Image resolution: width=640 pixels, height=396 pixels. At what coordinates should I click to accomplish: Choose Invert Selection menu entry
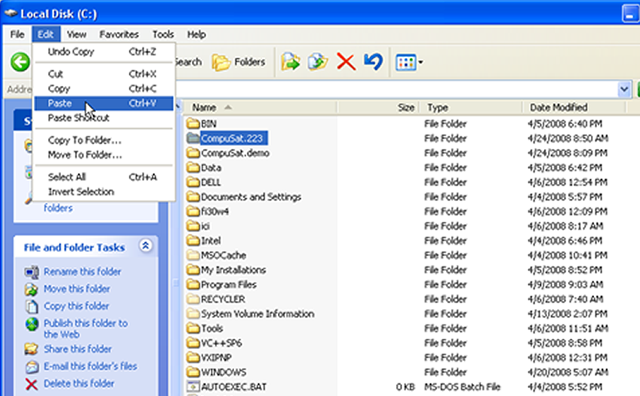click(104, 191)
